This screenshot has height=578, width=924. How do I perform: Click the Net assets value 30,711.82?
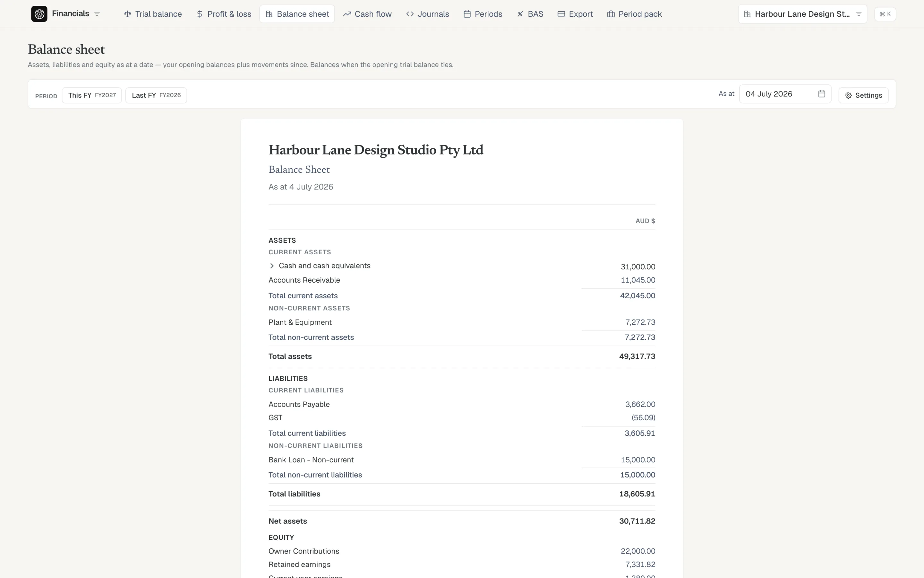637,521
